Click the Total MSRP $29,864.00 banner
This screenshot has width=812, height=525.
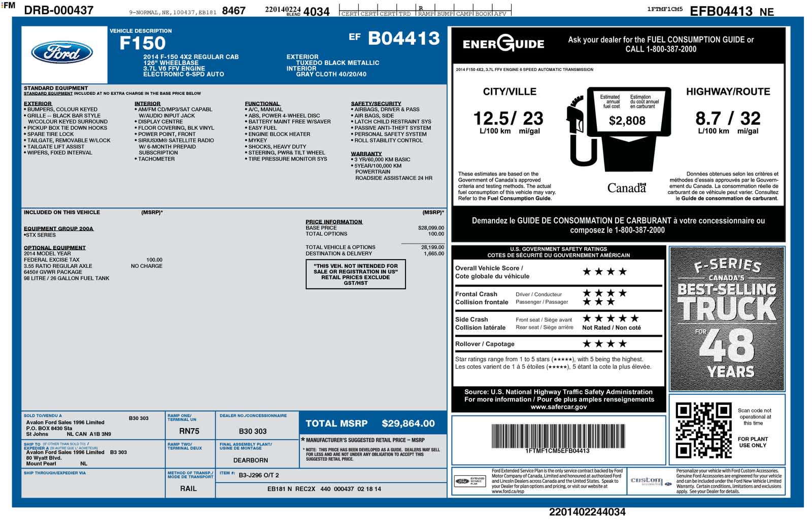373,424
